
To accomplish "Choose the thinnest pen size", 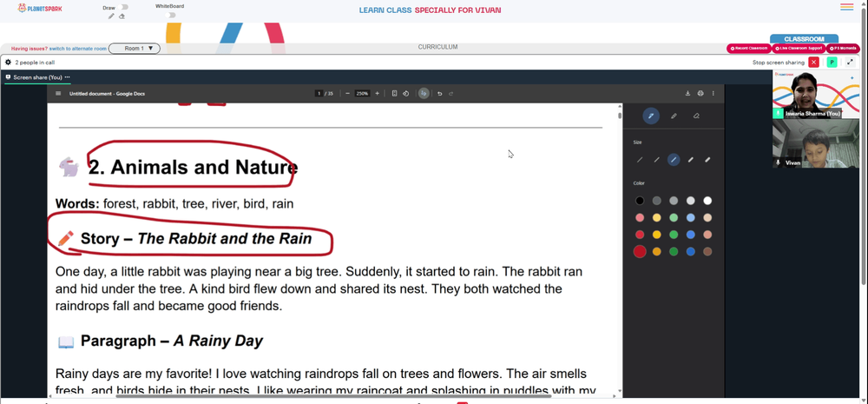I will click(640, 160).
